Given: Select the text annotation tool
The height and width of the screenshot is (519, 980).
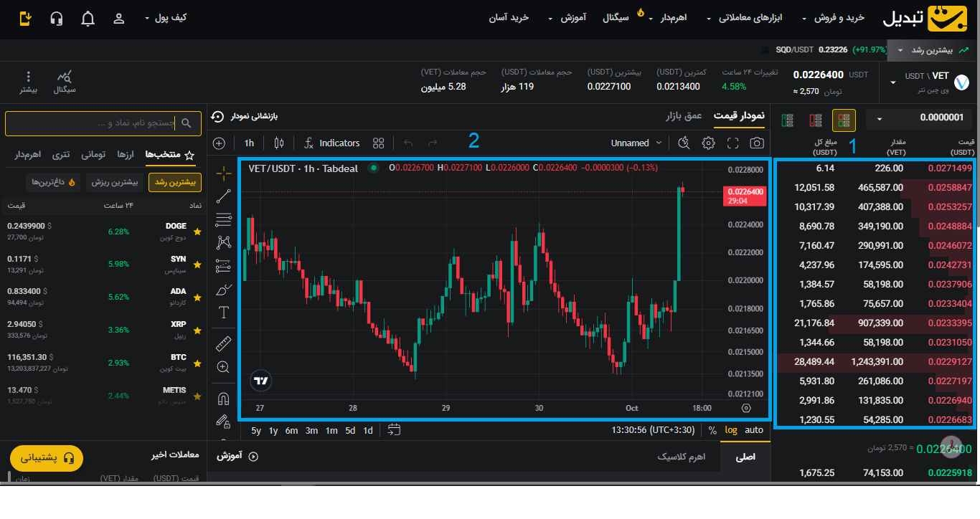Looking at the screenshot, I should tap(224, 313).
